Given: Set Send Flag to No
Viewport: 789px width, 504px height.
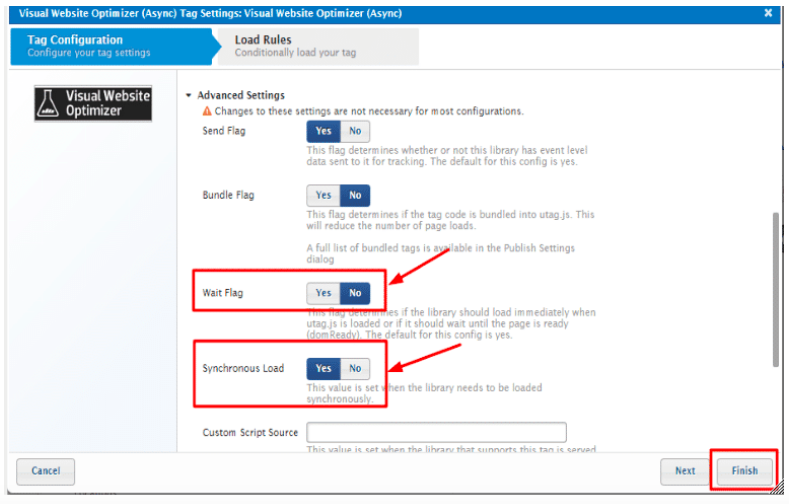Looking at the screenshot, I should click(355, 131).
